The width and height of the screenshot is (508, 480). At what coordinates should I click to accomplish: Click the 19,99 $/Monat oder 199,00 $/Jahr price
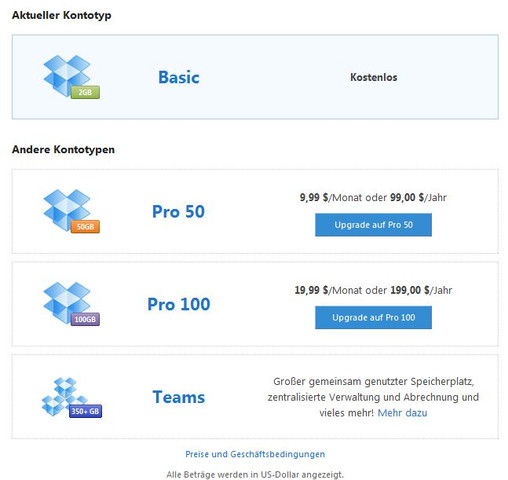tap(373, 290)
